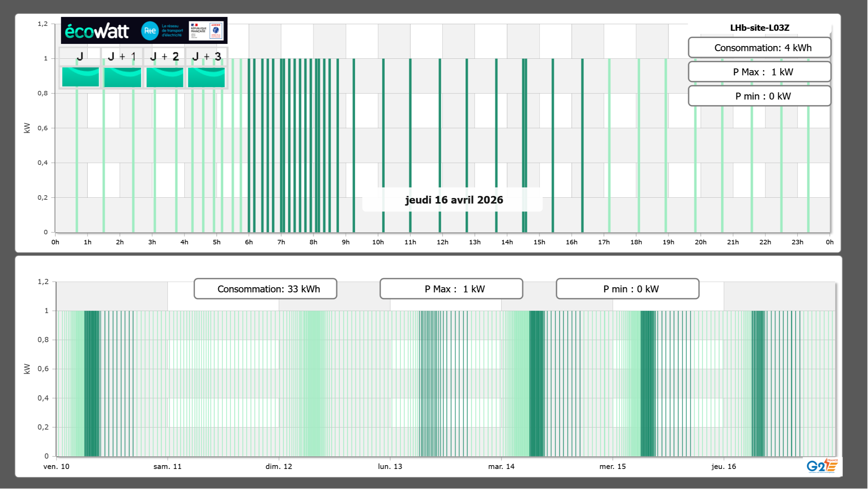Screen dimensions: 868x489
Task: Select the J + 3 forecast label
Action: [x=206, y=56]
